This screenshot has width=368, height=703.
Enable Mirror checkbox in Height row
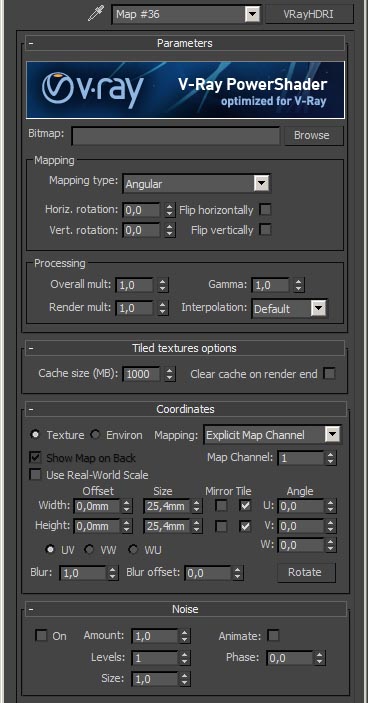[221, 526]
